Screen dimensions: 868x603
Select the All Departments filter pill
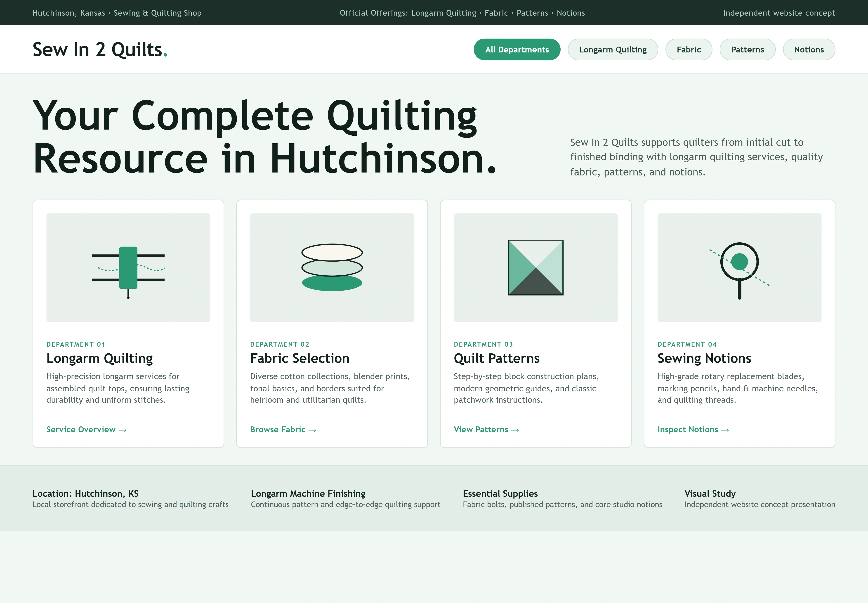point(517,50)
